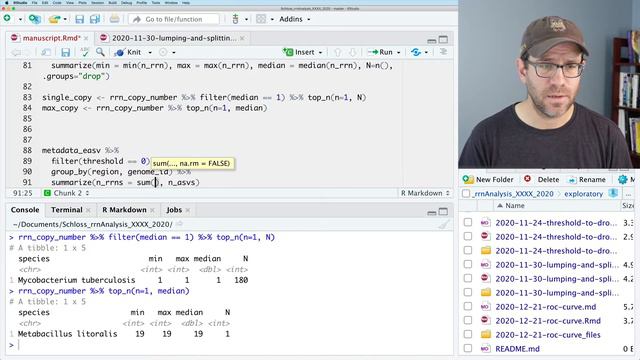The width and height of the screenshot is (640, 360).
Task: Select the Terminal tab
Action: click(67, 210)
